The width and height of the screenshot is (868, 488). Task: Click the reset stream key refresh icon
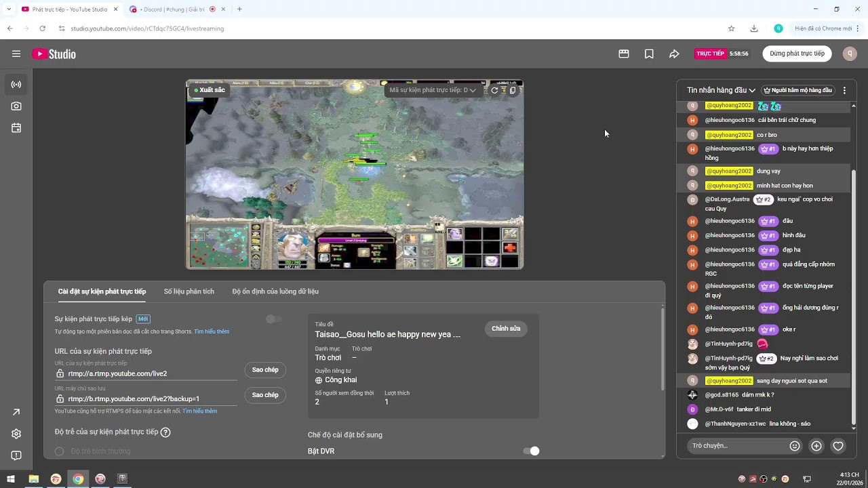(494, 90)
